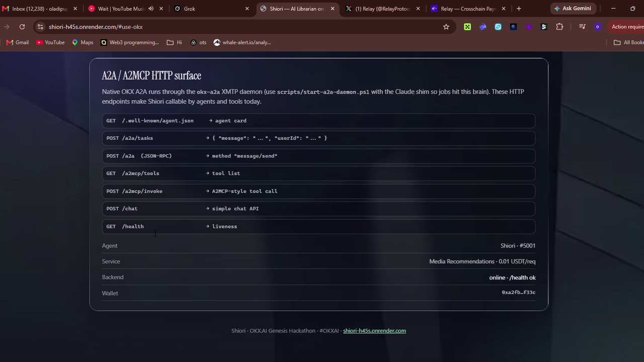
Task: Click the GET /health liveness row
Action: pos(318,226)
